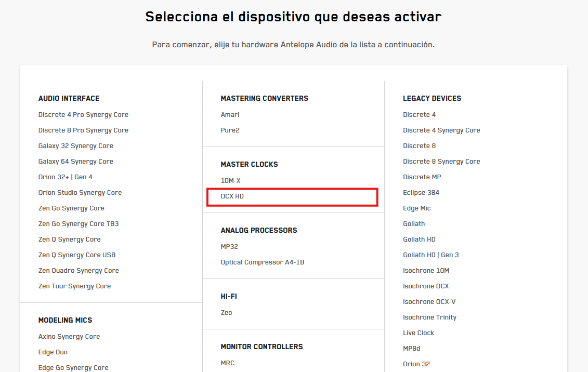Open Zen Quadro Synergy Core

(79, 271)
